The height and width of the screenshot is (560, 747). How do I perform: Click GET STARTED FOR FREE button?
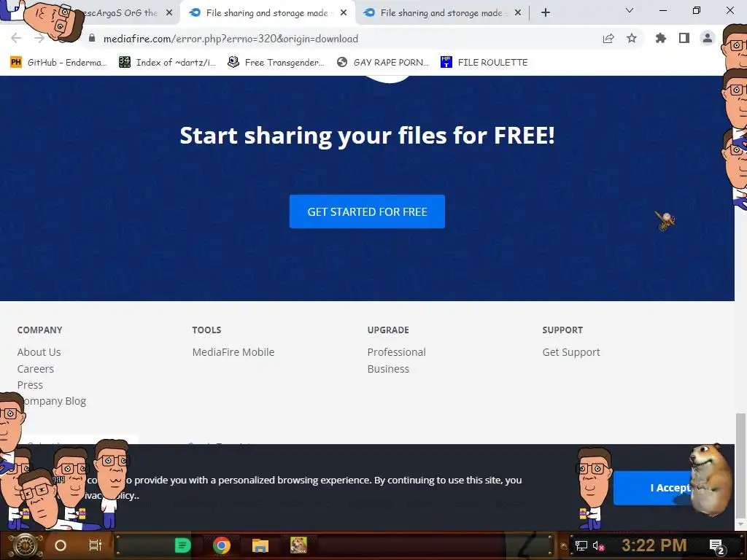[368, 211]
